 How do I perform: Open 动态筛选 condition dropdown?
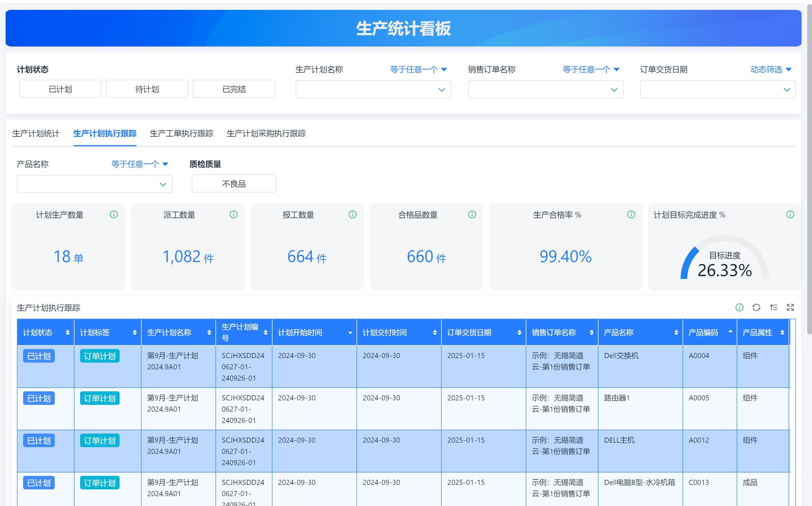pyautogui.click(x=771, y=69)
